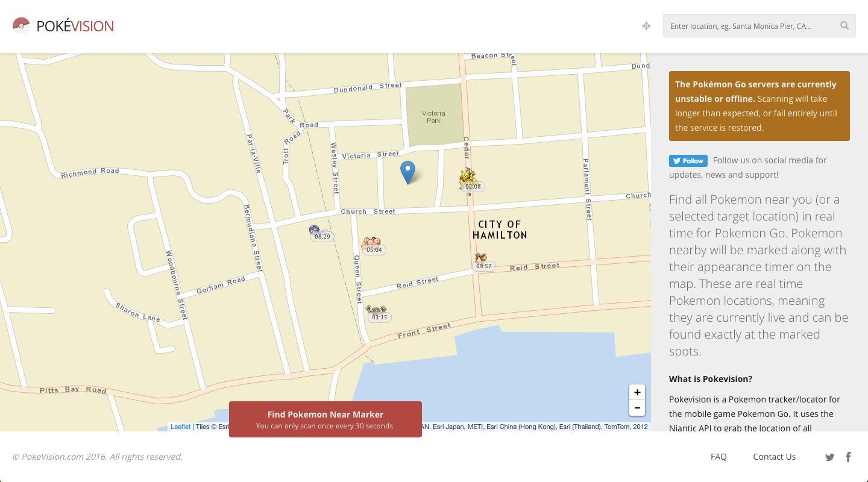The width and height of the screenshot is (868, 482).
Task: Click the Bermudiana Street label
Action: coord(253,238)
